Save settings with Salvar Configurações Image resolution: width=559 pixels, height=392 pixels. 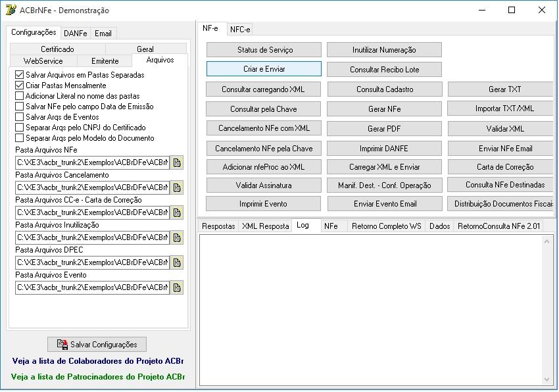(97, 345)
